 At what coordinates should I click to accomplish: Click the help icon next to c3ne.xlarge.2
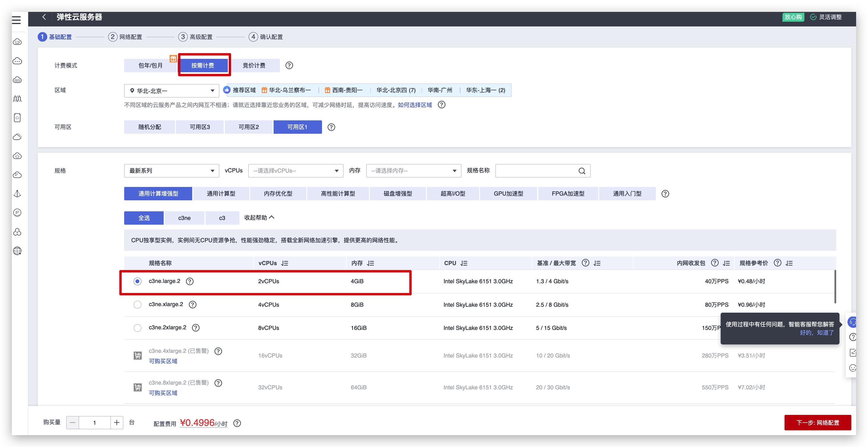pos(192,305)
